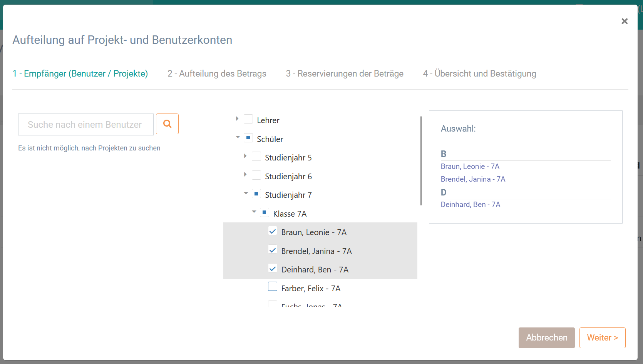This screenshot has height=364, width=643.
Task: Expand the Lehrer tree node
Action: click(x=237, y=119)
